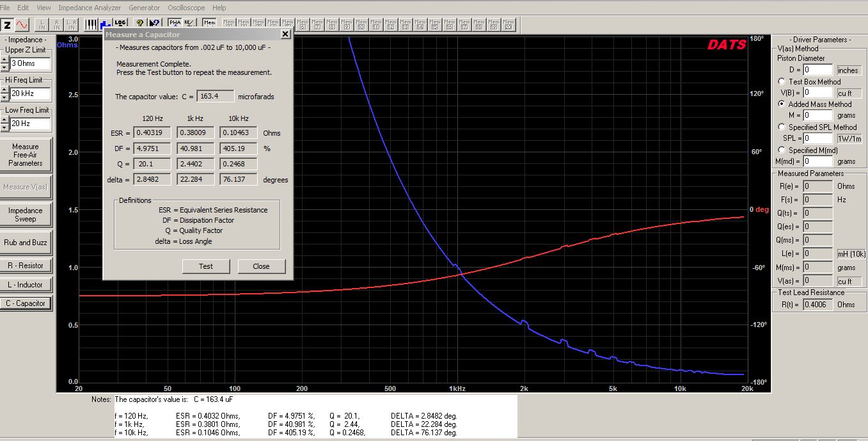Click the Impedance Sweep button

click(26, 214)
